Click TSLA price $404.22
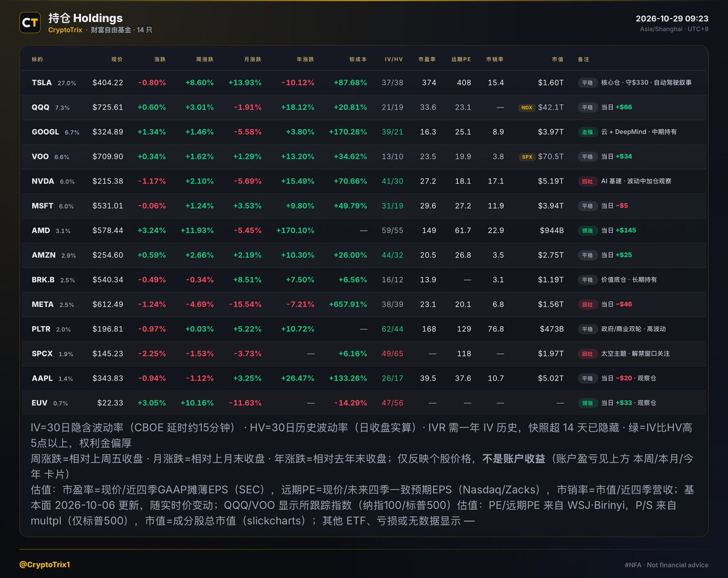The height and width of the screenshot is (578, 728). [108, 82]
